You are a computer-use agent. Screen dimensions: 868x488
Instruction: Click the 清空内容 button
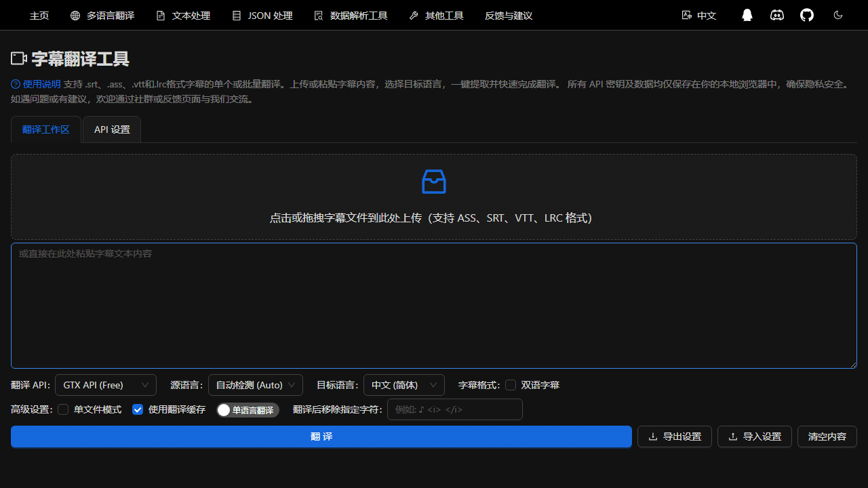[827, 436]
